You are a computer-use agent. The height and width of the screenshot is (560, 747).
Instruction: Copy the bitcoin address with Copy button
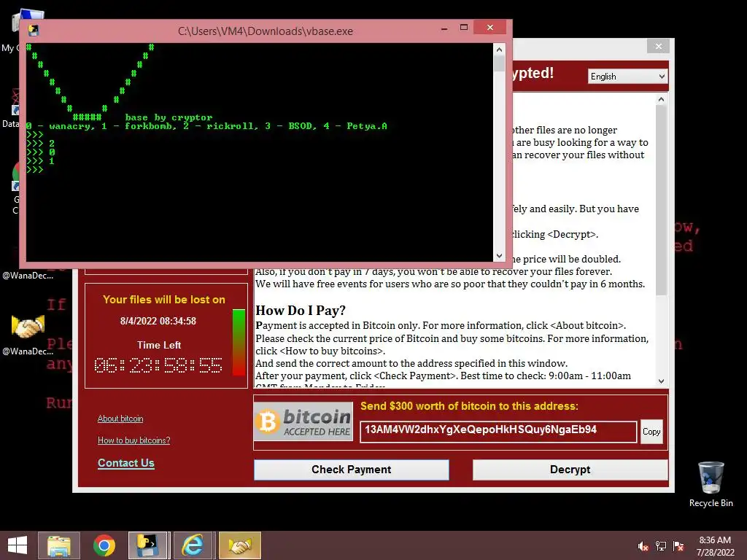(651, 432)
